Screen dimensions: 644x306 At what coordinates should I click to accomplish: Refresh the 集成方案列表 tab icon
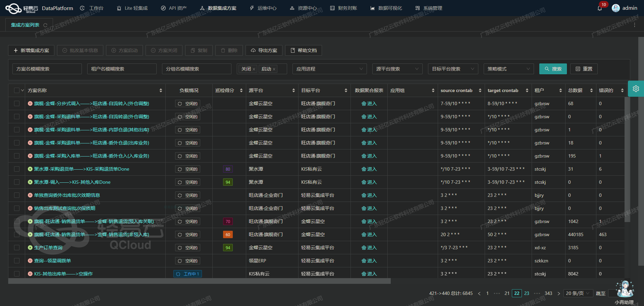click(x=45, y=25)
